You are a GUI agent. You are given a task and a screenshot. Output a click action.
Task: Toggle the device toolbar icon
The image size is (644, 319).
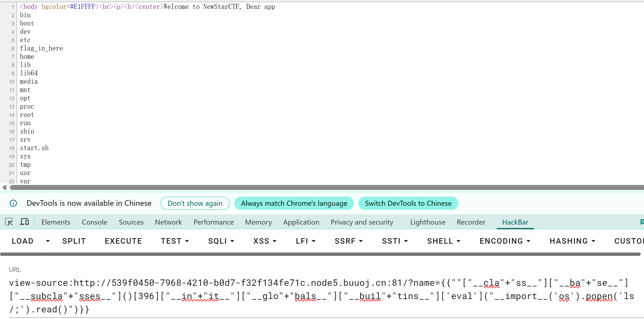pyautogui.click(x=24, y=222)
